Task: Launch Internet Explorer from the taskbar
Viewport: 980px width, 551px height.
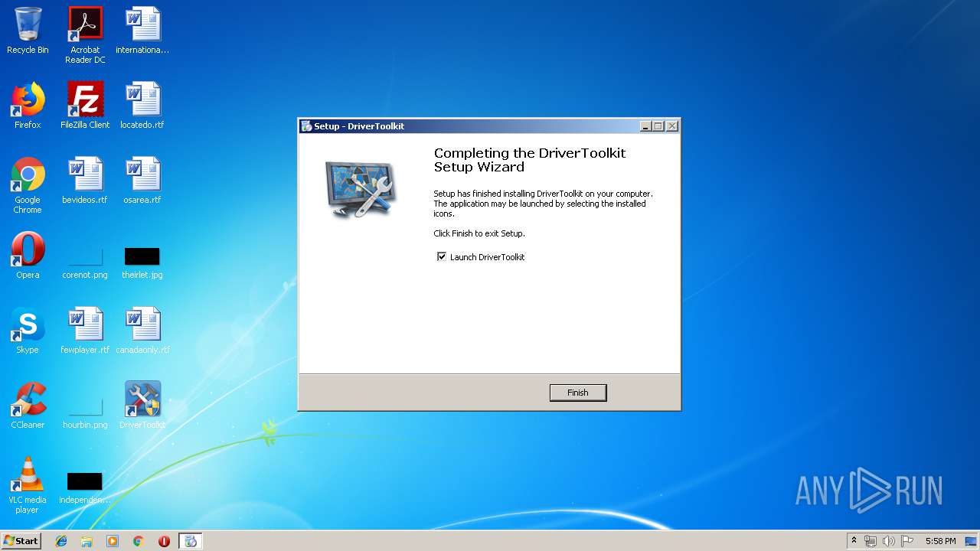Action: click(61, 541)
